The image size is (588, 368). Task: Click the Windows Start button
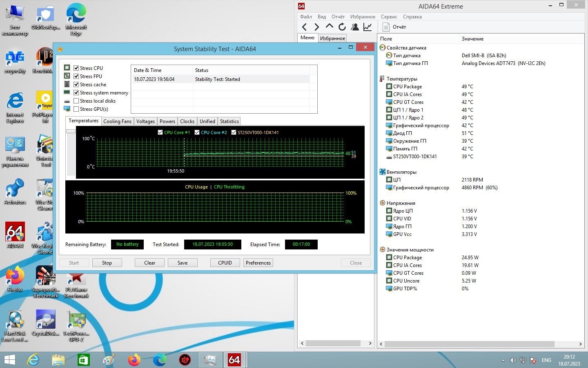click(9, 360)
